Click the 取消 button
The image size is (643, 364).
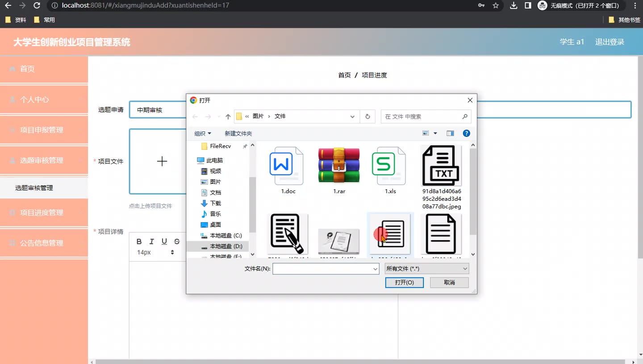[x=449, y=282]
